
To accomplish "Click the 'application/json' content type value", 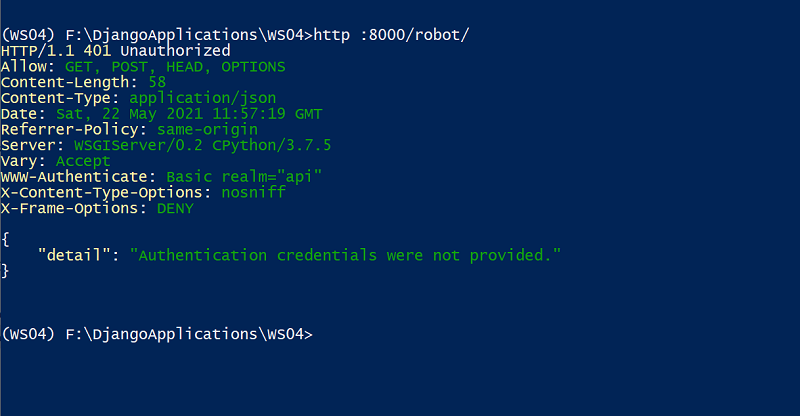I will pyautogui.click(x=203, y=98).
